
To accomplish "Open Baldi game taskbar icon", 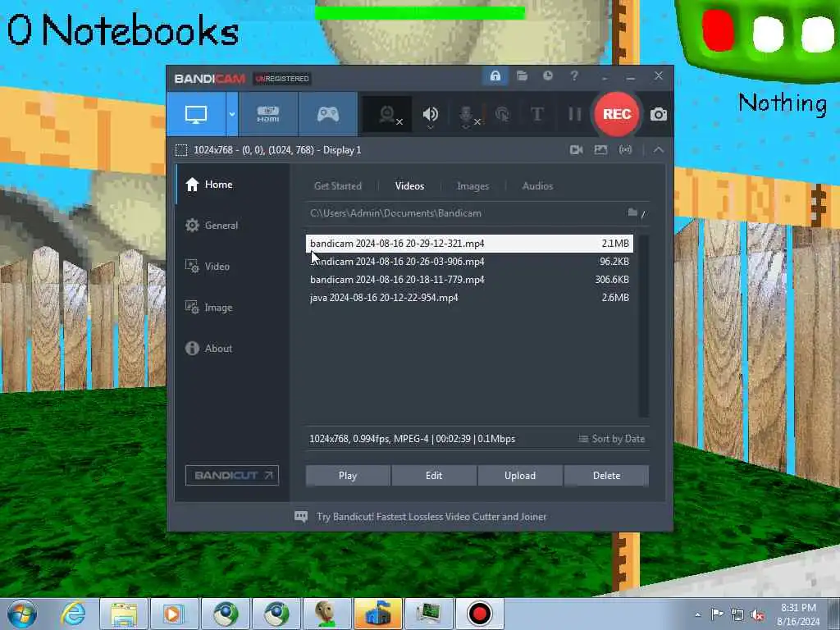I will coord(326,614).
